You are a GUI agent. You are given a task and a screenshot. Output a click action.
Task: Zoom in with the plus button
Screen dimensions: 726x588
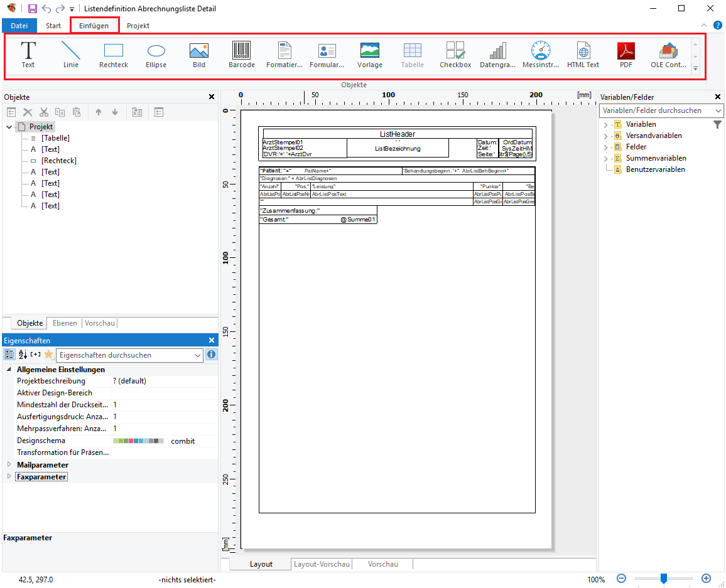706,579
